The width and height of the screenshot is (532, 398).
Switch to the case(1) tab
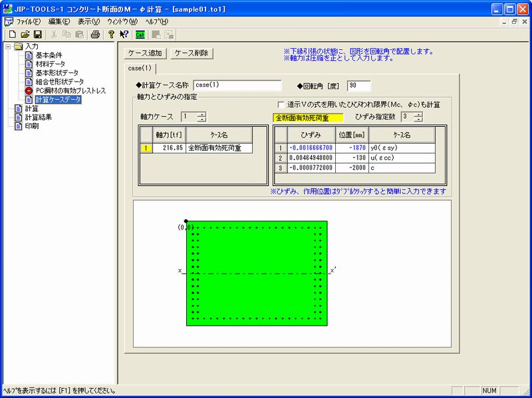pos(140,68)
